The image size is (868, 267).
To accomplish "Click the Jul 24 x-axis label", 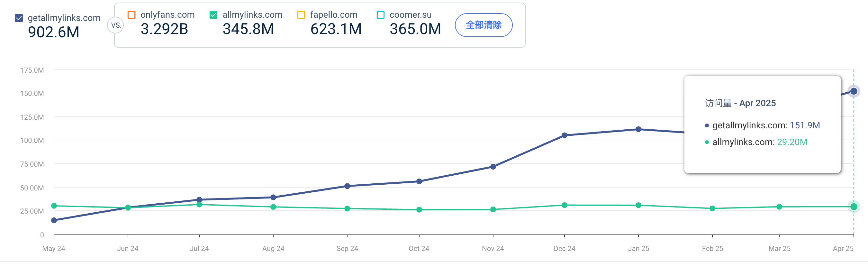I will click(199, 248).
